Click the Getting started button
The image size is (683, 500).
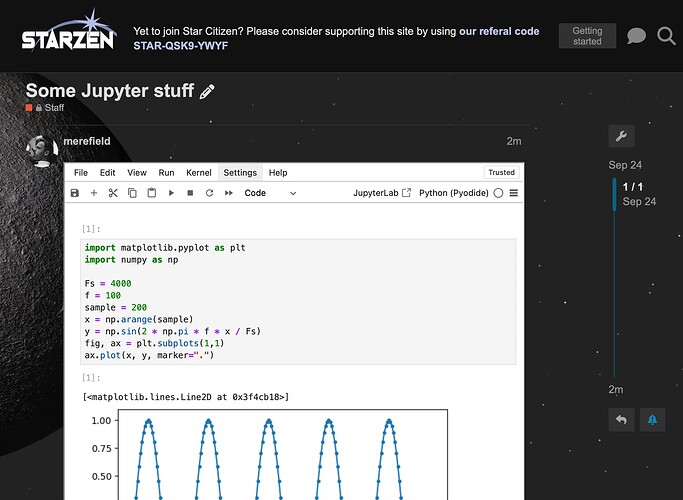pyautogui.click(x=587, y=36)
